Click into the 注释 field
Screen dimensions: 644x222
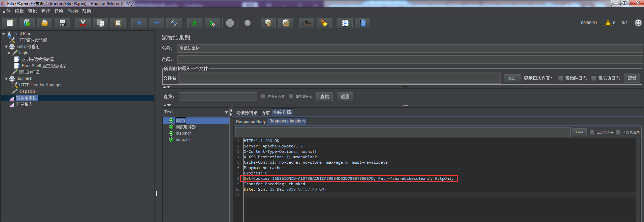pos(410,59)
